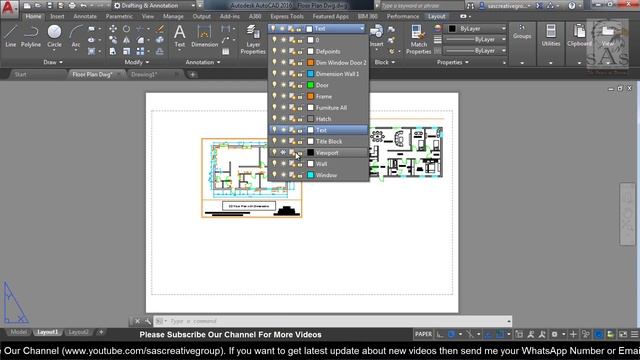Open command line customize wrench
Viewport: 640px width, 360px height.
[148, 321]
